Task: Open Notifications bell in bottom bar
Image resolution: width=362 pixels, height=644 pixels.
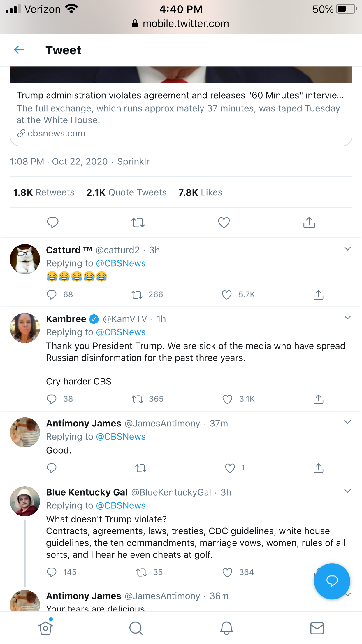Action: tap(226, 628)
